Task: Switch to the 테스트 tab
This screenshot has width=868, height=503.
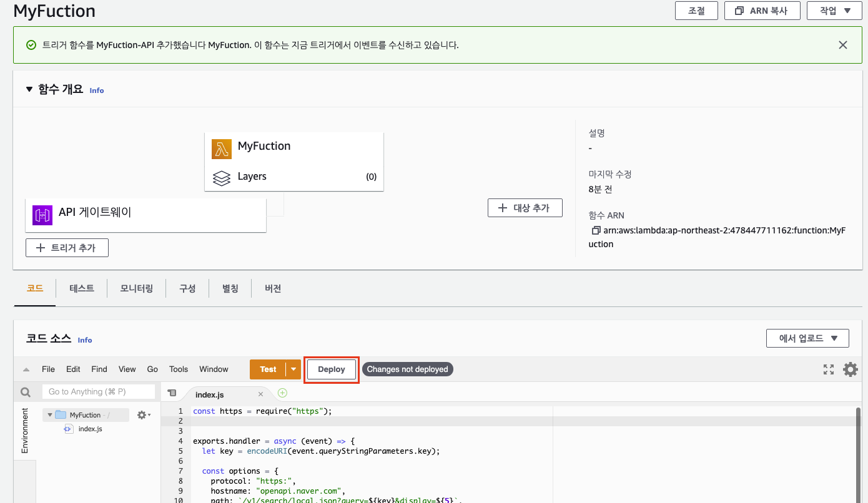Action: click(x=82, y=288)
